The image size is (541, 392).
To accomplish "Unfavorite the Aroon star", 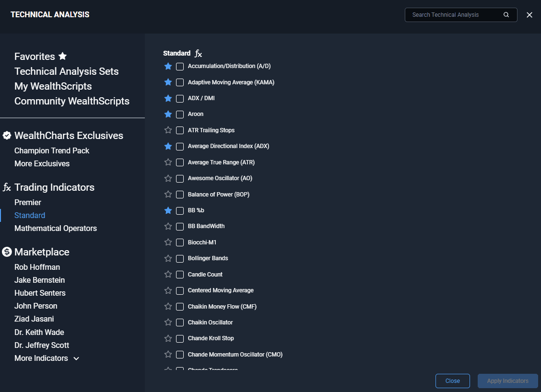I will pos(168,114).
